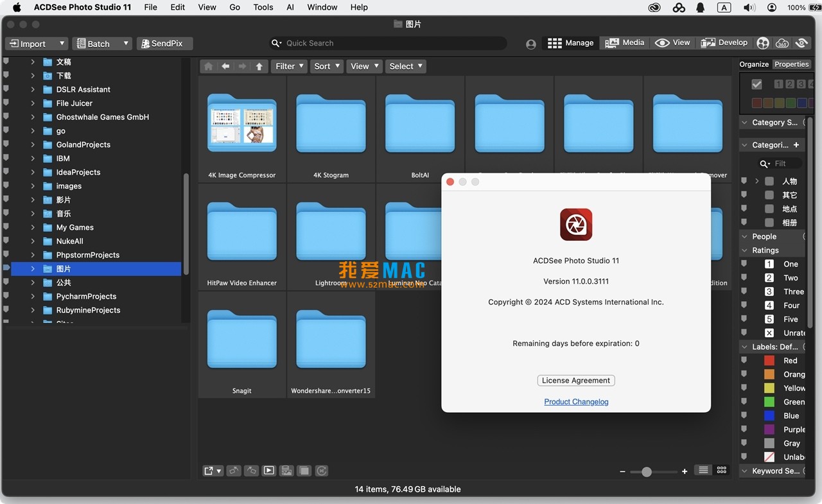
Task: Click the SendPix button
Action: point(164,44)
